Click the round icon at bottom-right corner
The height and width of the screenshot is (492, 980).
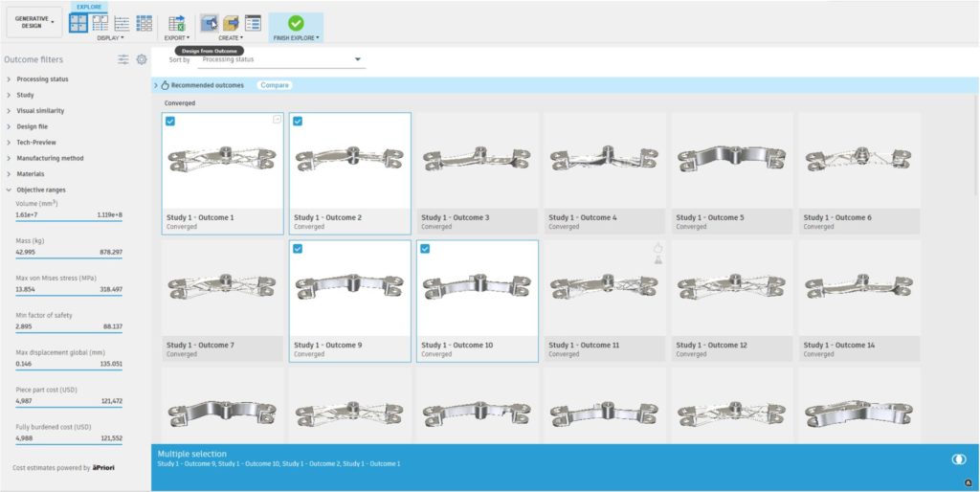coord(969,482)
